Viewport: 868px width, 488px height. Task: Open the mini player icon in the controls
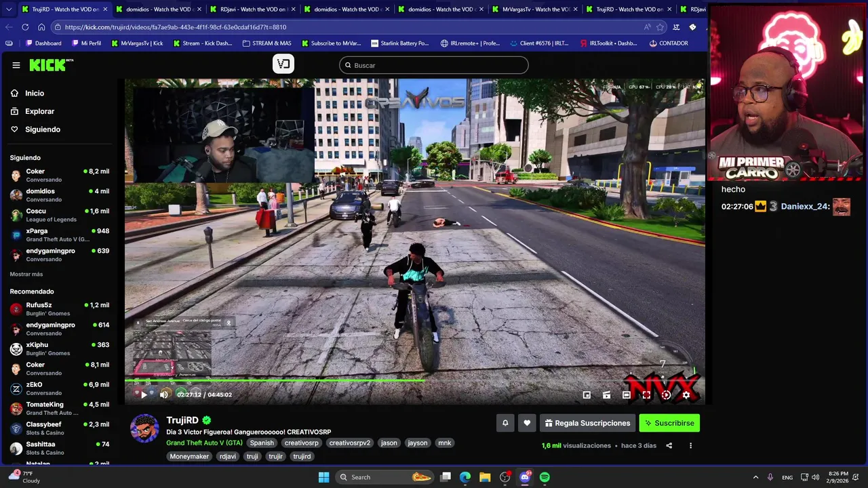tap(587, 395)
